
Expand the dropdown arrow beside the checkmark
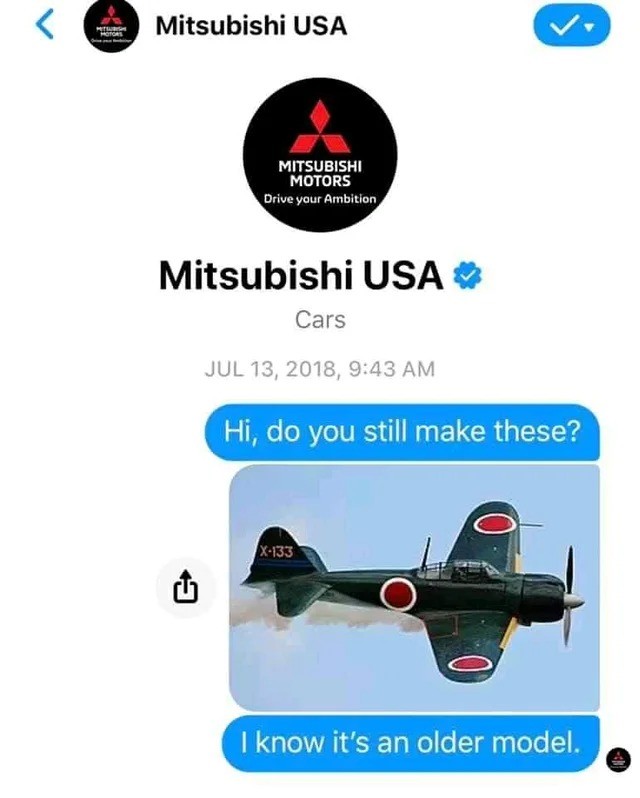(590, 26)
